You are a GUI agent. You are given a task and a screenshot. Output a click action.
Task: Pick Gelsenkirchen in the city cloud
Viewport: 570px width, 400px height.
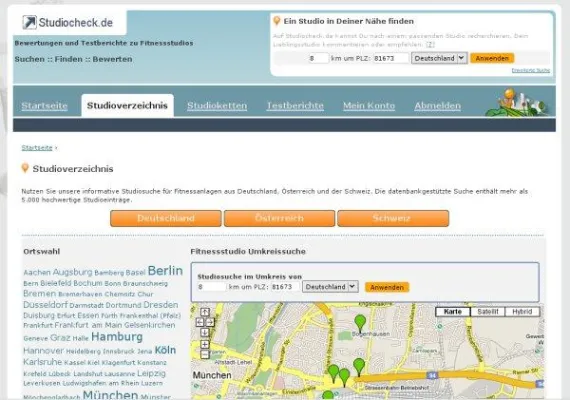coord(150,325)
